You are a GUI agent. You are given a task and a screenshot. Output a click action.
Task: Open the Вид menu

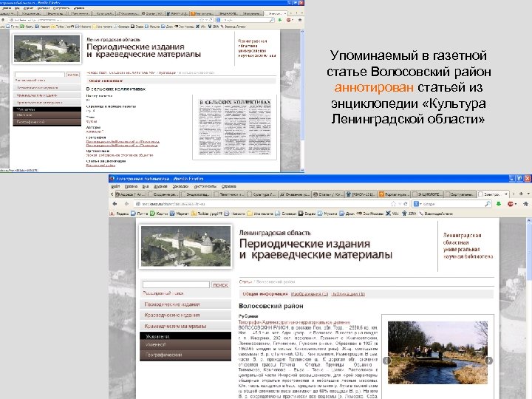[146, 186]
